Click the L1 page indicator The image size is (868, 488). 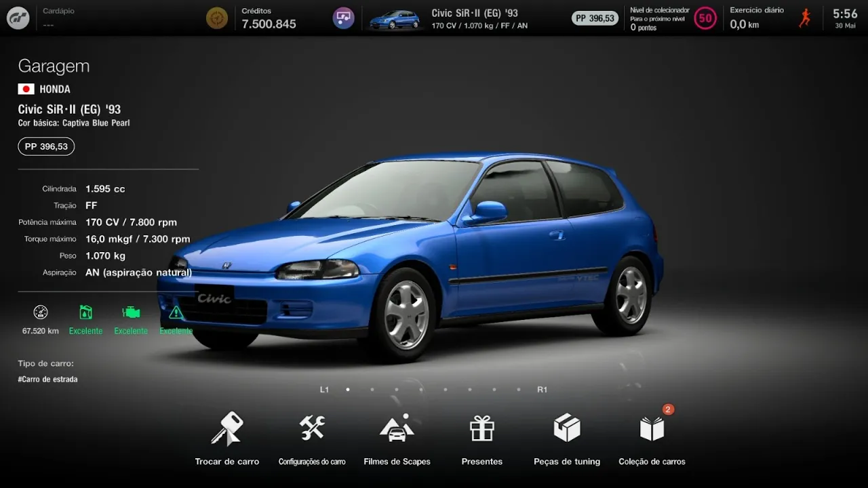(x=324, y=390)
